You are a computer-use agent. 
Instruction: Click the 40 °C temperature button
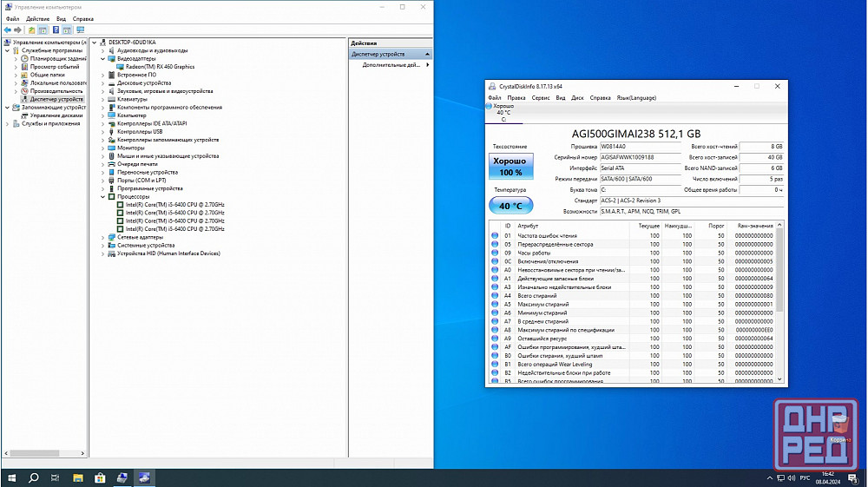point(510,206)
